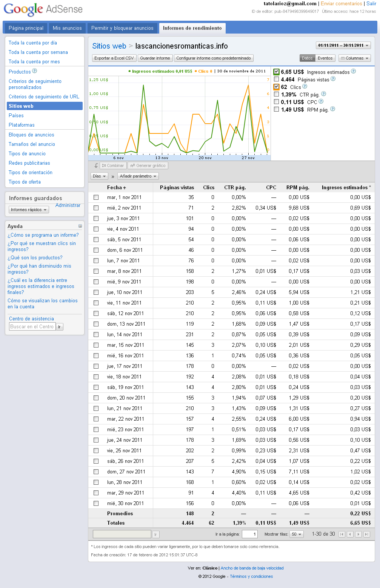Click Guardar informe button
This screenshot has height=588, width=380.
pyautogui.click(x=155, y=58)
